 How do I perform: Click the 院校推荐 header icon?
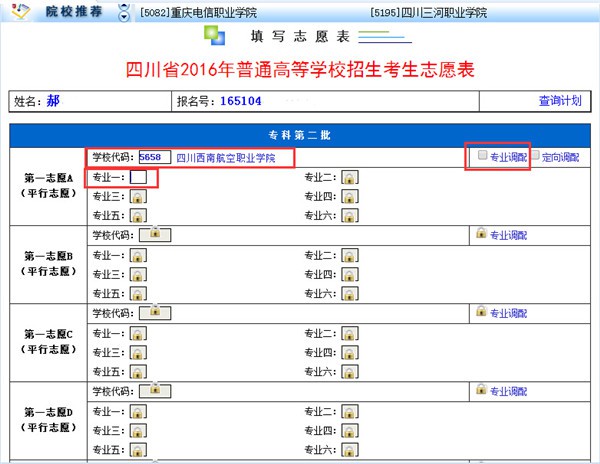[20, 11]
